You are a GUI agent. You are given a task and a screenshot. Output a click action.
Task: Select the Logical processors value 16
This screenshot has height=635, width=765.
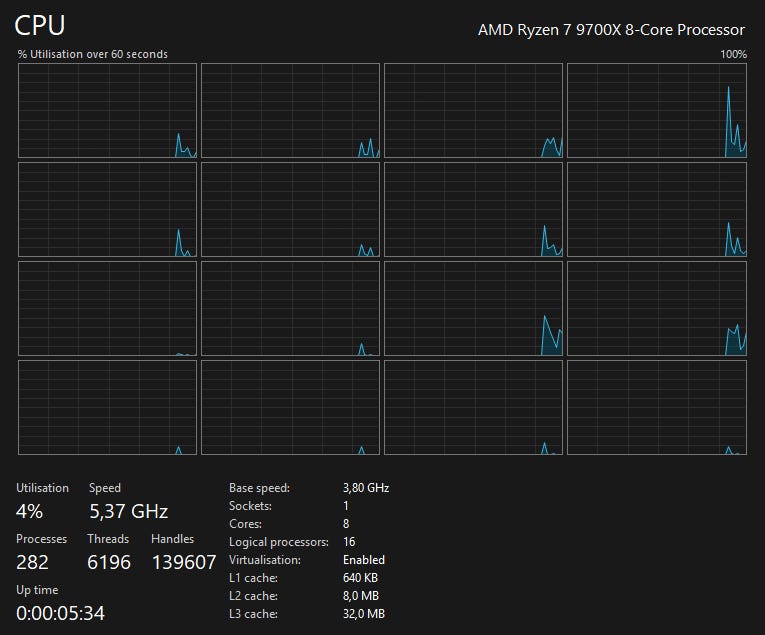pyautogui.click(x=349, y=542)
